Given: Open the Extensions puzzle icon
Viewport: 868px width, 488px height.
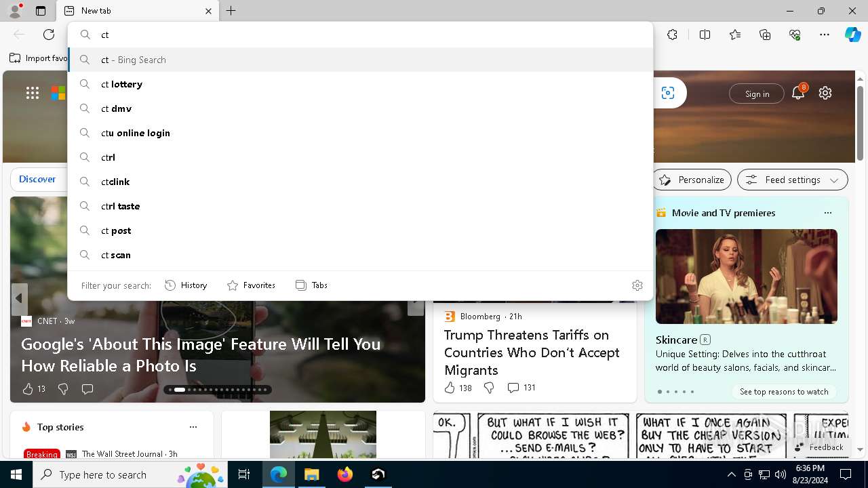Looking at the screenshot, I should tap(672, 35).
